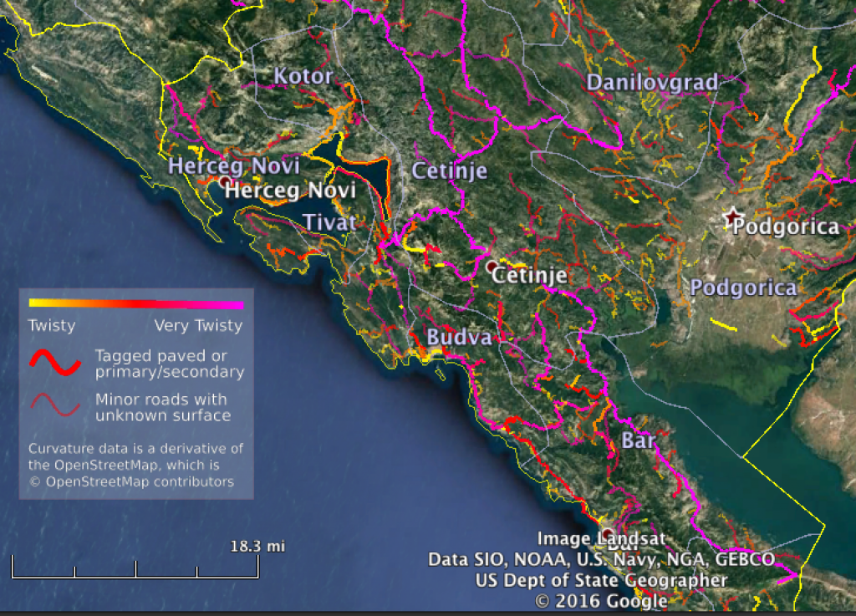The image size is (856, 616).
Task: Select the Tivat map label
Action: [329, 222]
